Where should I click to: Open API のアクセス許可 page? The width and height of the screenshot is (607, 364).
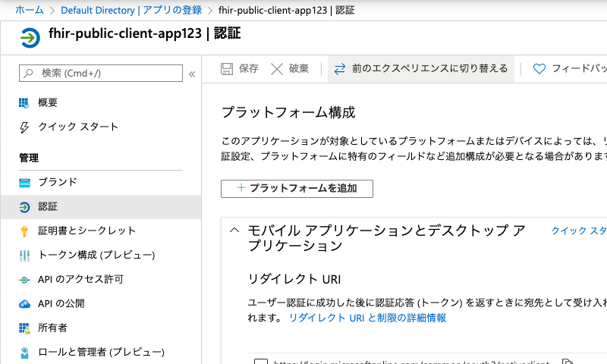[80, 279]
